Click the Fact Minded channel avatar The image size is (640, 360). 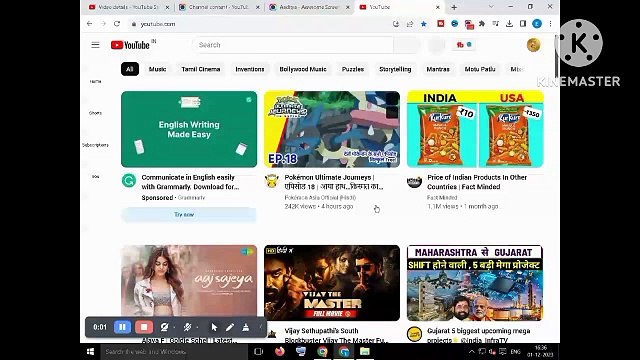click(x=414, y=181)
